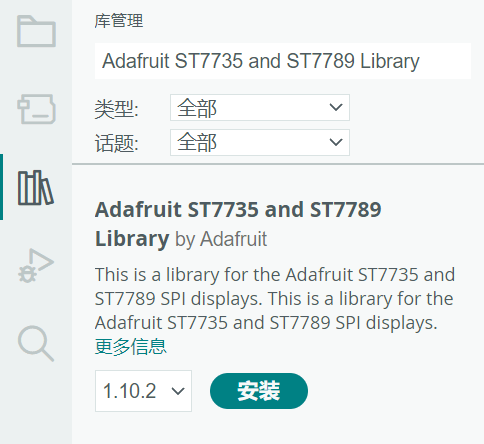This screenshot has height=444, width=484.
Task: Click the 'by Adafruit' author text
Action: tap(221, 239)
